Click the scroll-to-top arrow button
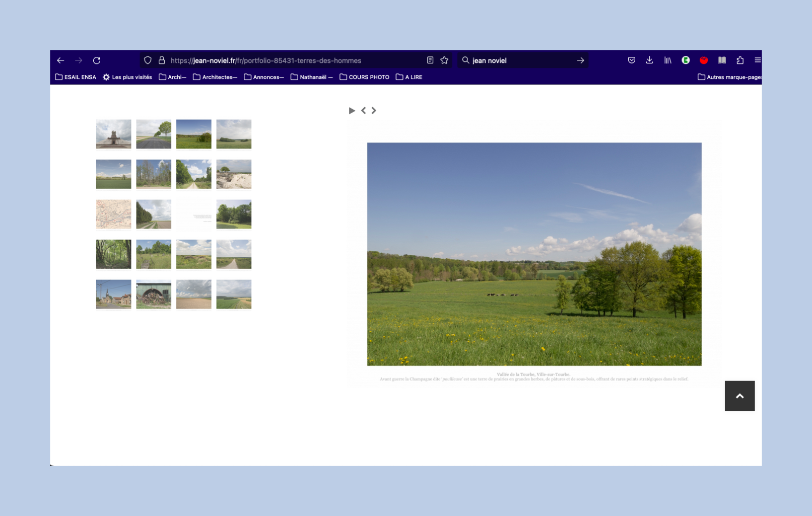Viewport: 812px width, 516px height. [x=739, y=396]
